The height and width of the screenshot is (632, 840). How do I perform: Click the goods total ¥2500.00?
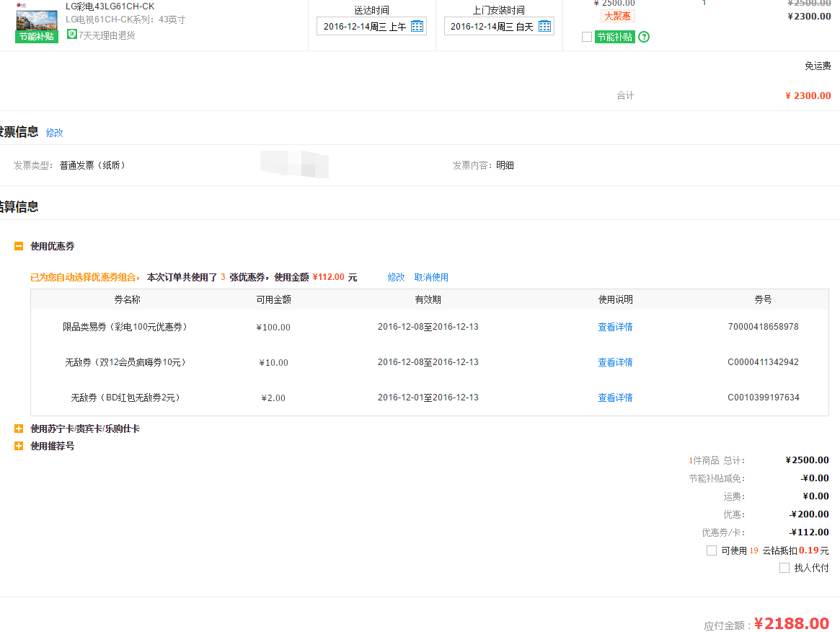click(807, 460)
